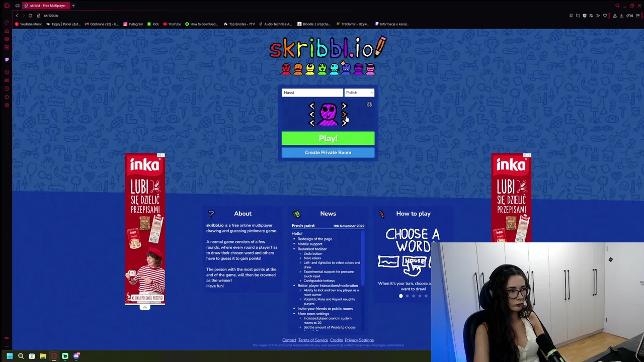
Task: Take snapshot via toolbar camera icon
Action: pos(578,16)
